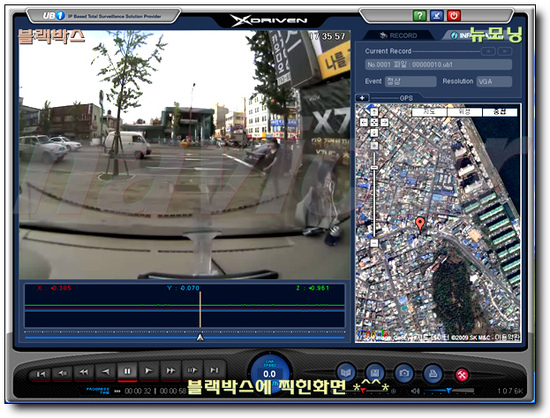
Task: Switch map to hybrid view
Action: (500, 112)
